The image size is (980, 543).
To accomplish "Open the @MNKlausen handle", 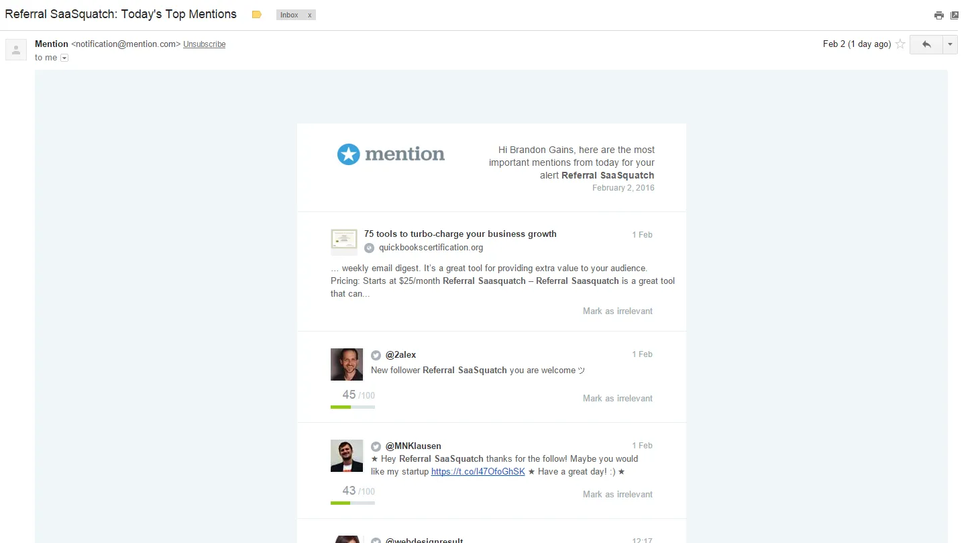I will 413,446.
